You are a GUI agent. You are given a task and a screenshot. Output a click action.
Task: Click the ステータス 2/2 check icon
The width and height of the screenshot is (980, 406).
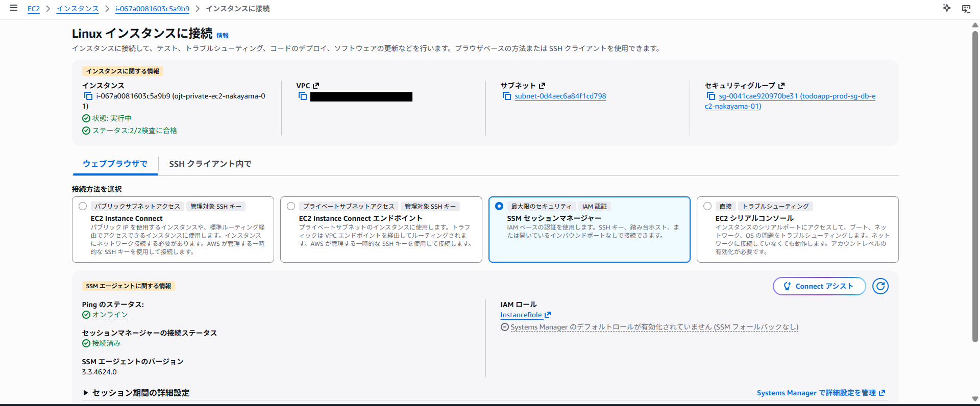click(86, 131)
